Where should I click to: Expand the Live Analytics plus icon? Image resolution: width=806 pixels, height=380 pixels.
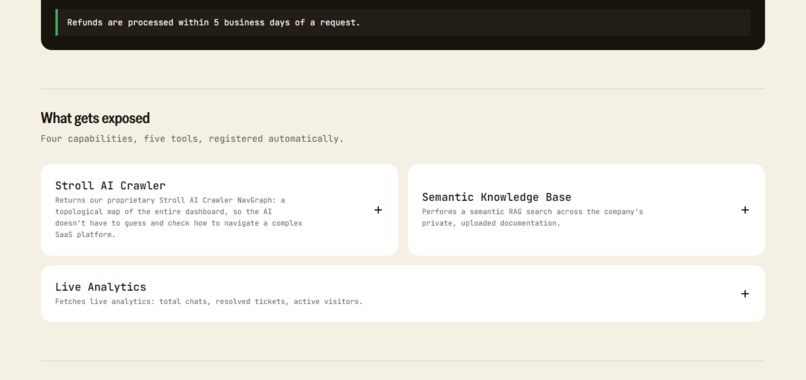pos(745,294)
